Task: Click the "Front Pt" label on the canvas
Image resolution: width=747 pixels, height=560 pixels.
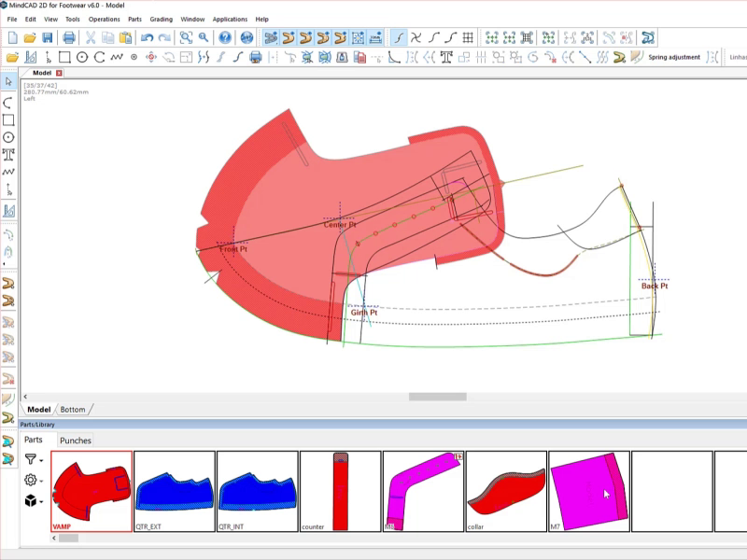Action: 233,249
